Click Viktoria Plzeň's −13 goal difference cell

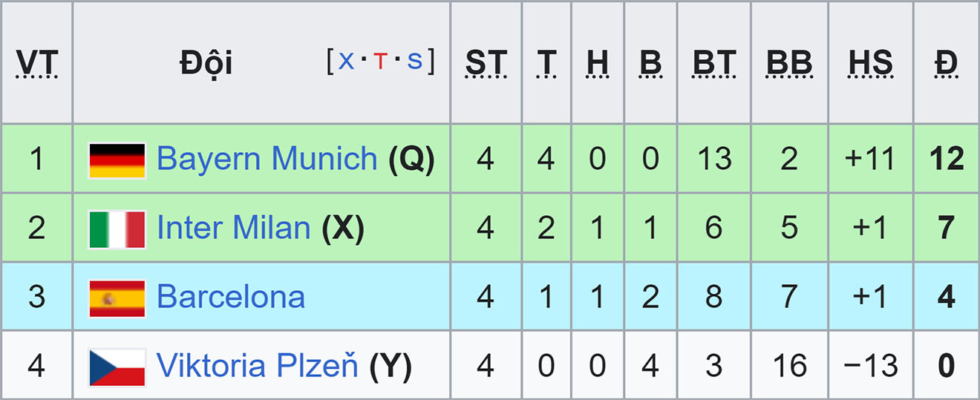coord(871,366)
